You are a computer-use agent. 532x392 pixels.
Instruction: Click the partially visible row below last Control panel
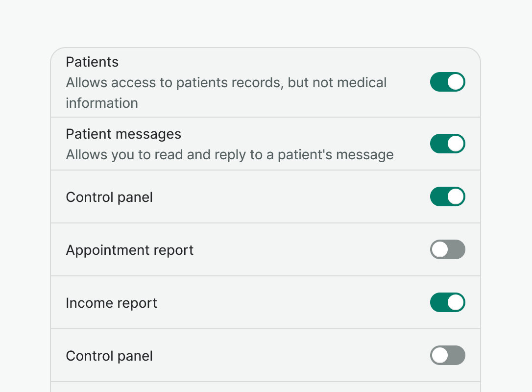265,387
